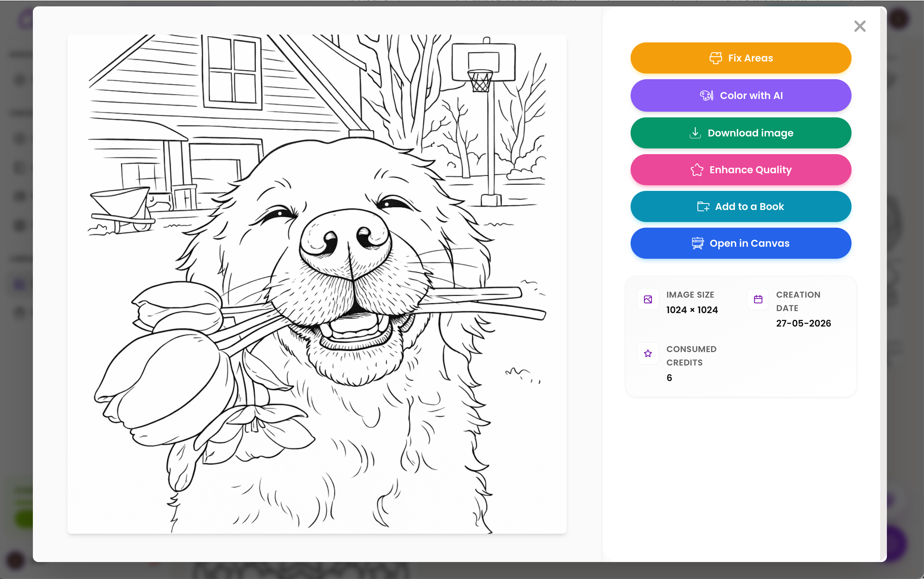The image size is (924, 579).
Task: Click Download image text
Action: [x=750, y=133]
